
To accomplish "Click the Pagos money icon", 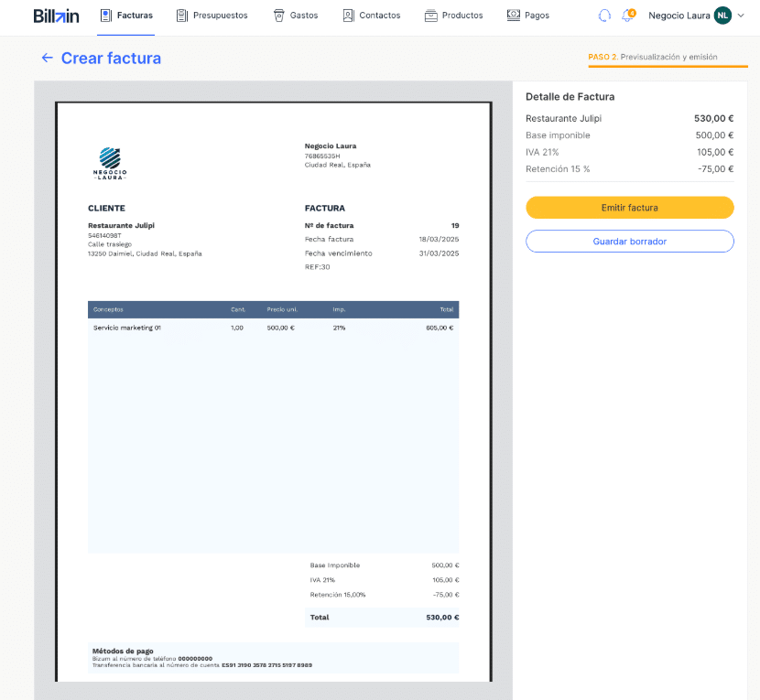I will 514,16.
